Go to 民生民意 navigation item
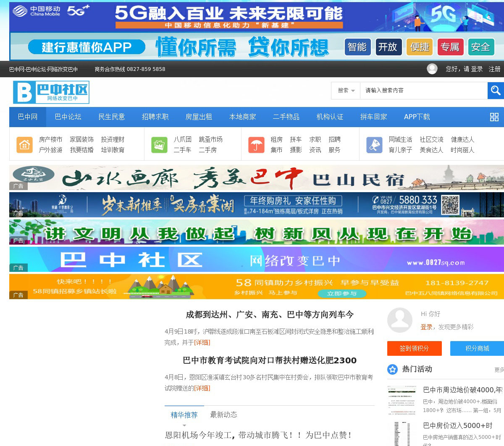This screenshot has width=504, height=446. pyautogui.click(x=112, y=117)
